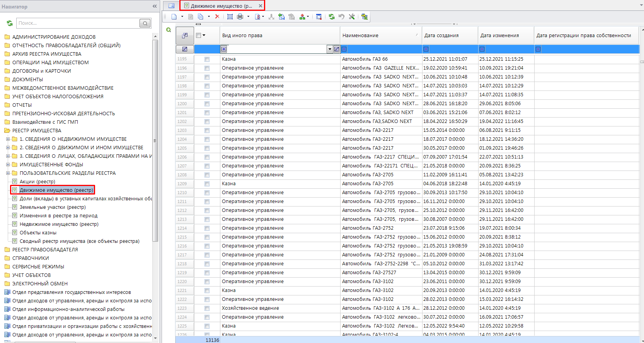Delete record with red X icon

(x=217, y=17)
